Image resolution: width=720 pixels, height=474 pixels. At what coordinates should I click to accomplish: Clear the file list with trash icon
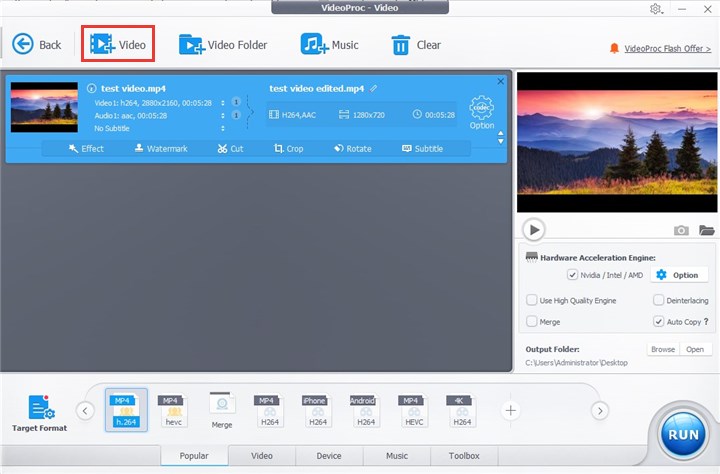(x=416, y=45)
